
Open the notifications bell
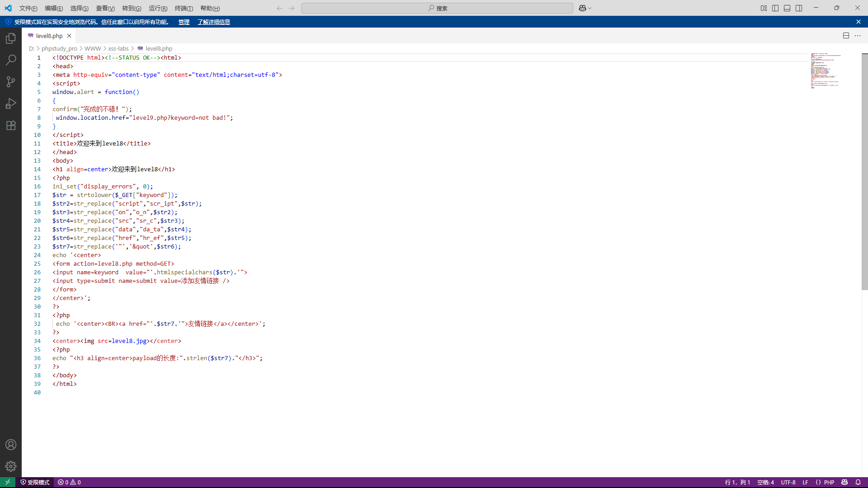click(858, 482)
